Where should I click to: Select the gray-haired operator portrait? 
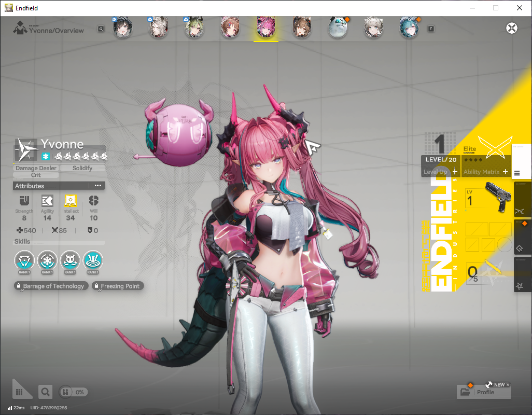[159, 27]
